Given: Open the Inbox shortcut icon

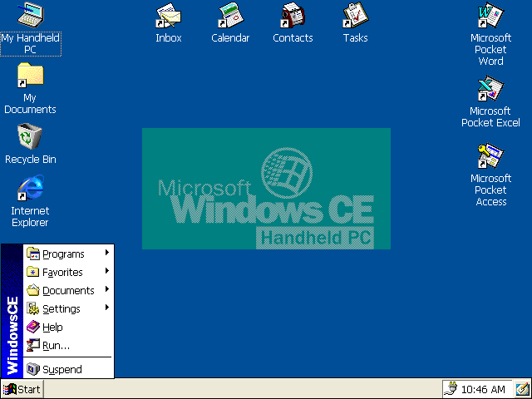Looking at the screenshot, I should (169, 16).
